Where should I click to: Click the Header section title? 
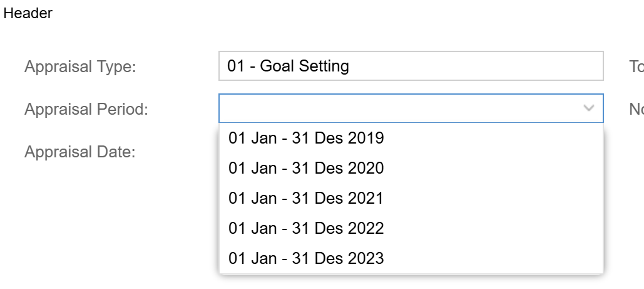coord(28,13)
